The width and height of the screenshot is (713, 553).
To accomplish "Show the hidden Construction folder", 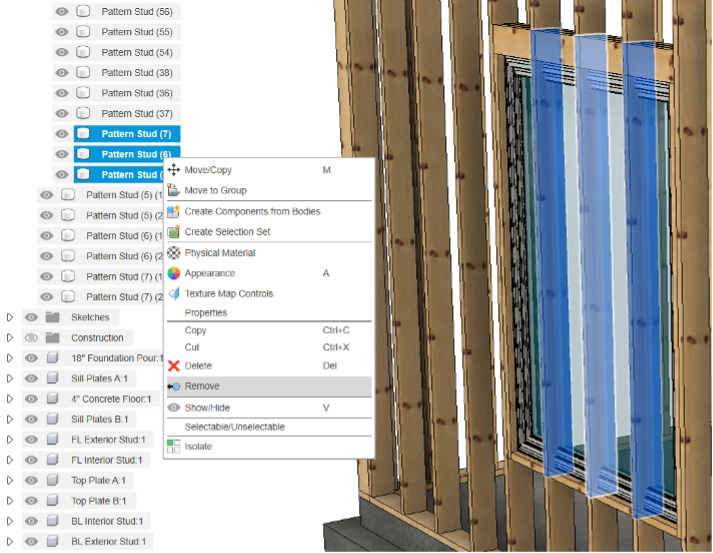I will click(31, 337).
